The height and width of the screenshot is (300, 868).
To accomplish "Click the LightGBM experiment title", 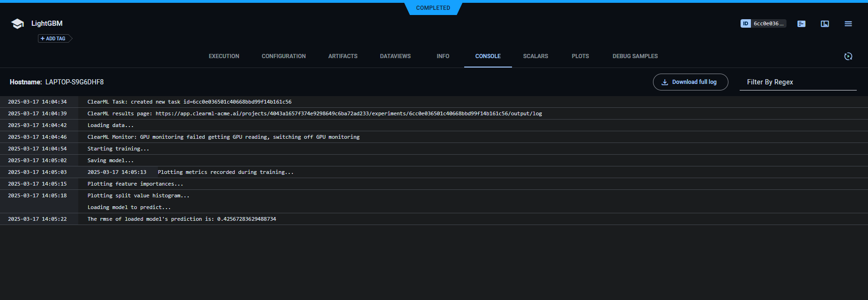I will pos(47,23).
